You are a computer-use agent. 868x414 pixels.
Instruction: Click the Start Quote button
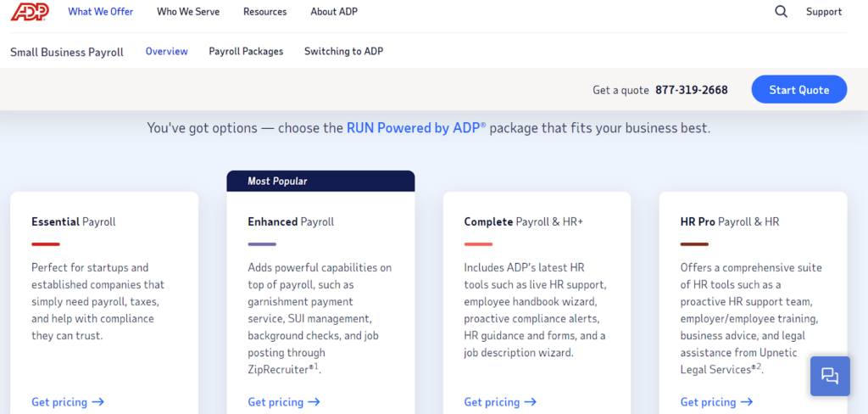pos(798,90)
